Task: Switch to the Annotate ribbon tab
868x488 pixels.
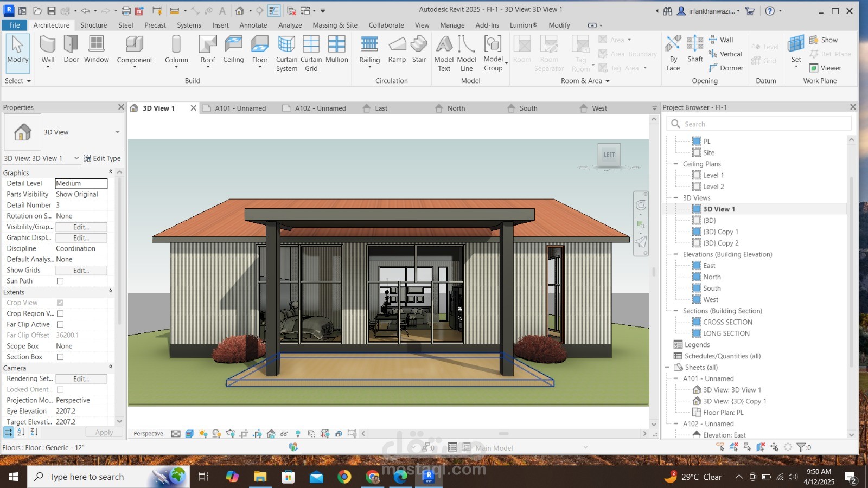Action: pyautogui.click(x=253, y=25)
